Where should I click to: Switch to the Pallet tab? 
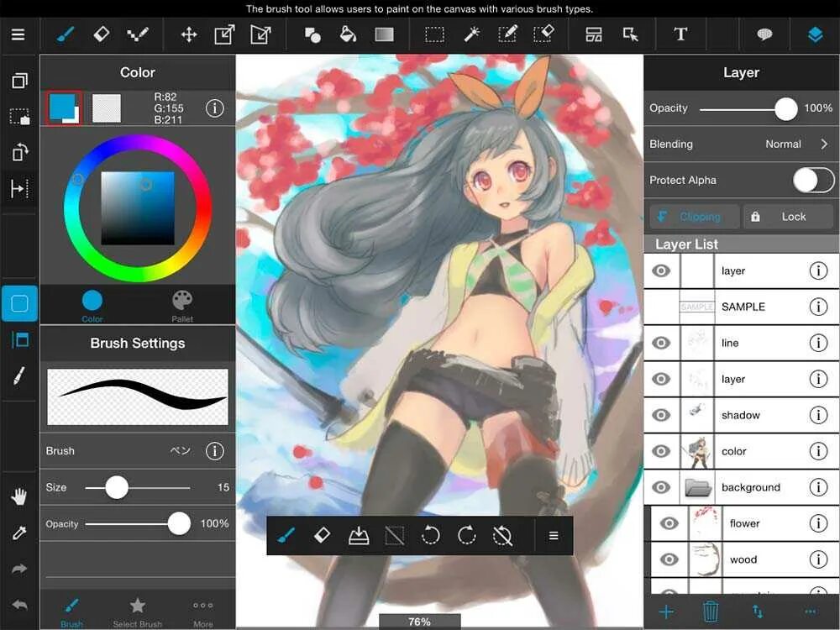pyautogui.click(x=182, y=306)
